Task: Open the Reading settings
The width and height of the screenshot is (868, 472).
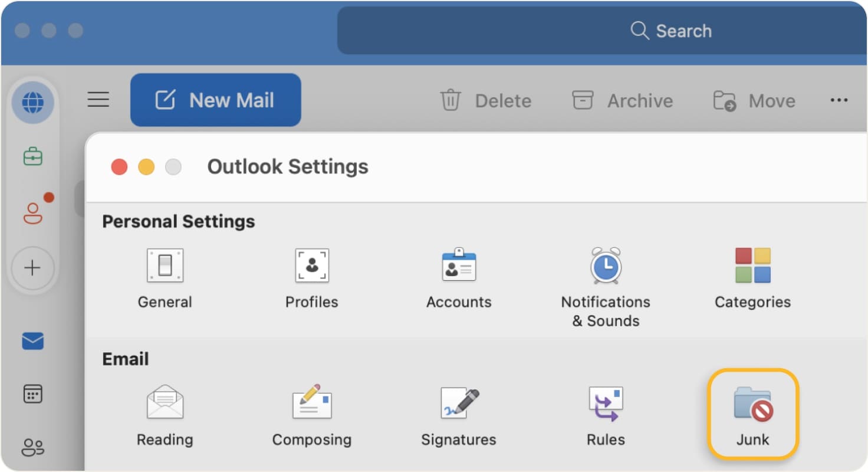Action: pyautogui.click(x=165, y=413)
